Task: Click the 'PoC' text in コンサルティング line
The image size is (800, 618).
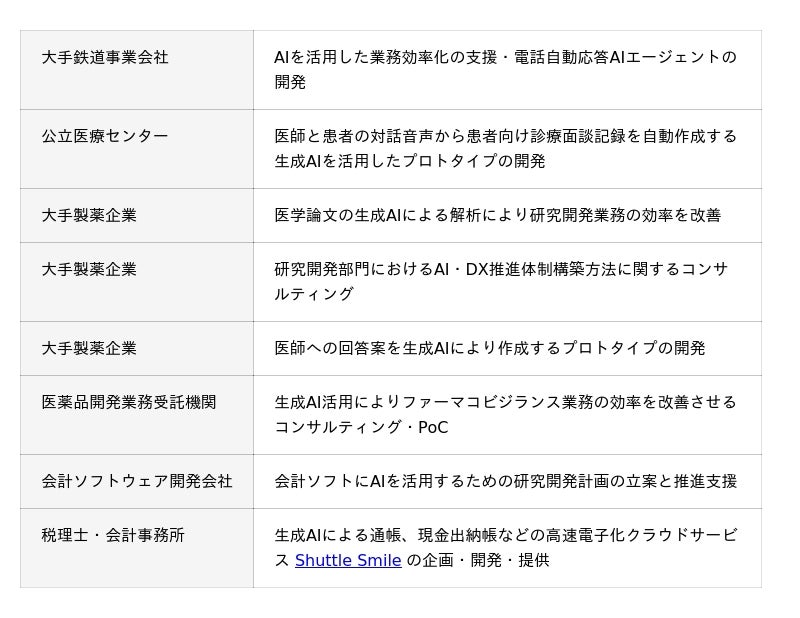Action: click(x=433, y=428)
